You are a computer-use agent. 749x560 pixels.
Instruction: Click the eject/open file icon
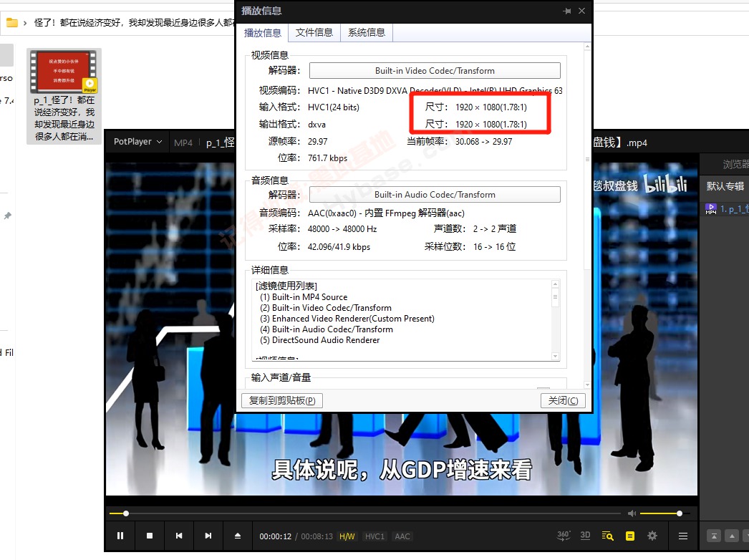tap(238, 536)
